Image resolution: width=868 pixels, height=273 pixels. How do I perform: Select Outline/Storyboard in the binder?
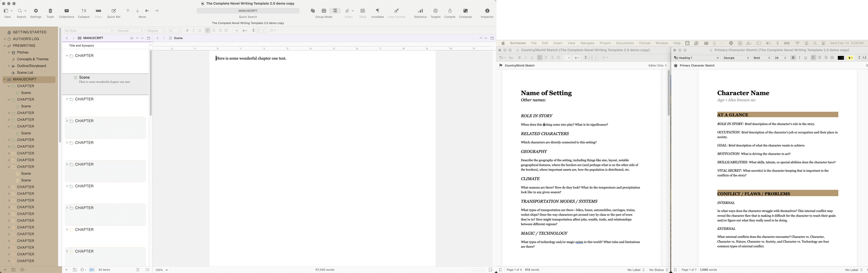(x=31, y=66)
